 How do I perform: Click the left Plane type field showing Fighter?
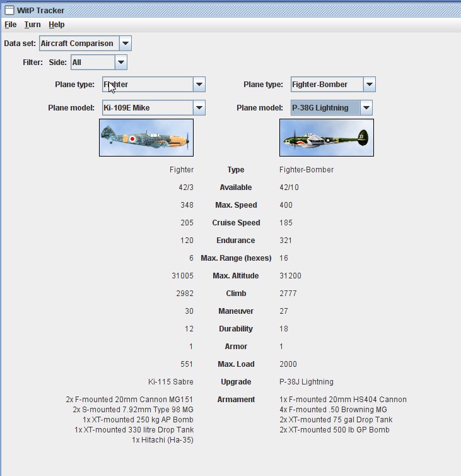pyautogui.click(x=148, y=85)
